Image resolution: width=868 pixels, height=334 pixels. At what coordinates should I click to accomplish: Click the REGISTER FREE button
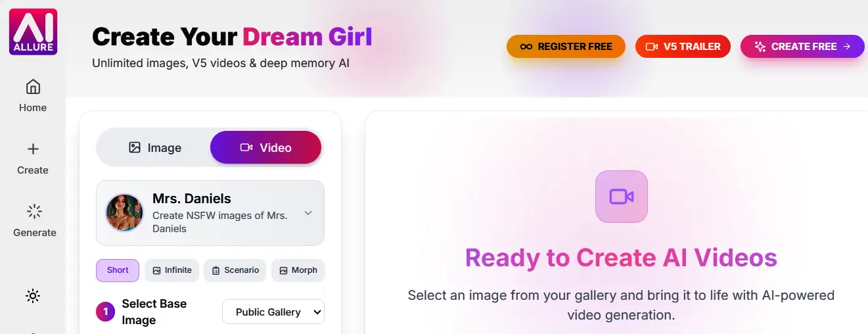click(566, 47)
